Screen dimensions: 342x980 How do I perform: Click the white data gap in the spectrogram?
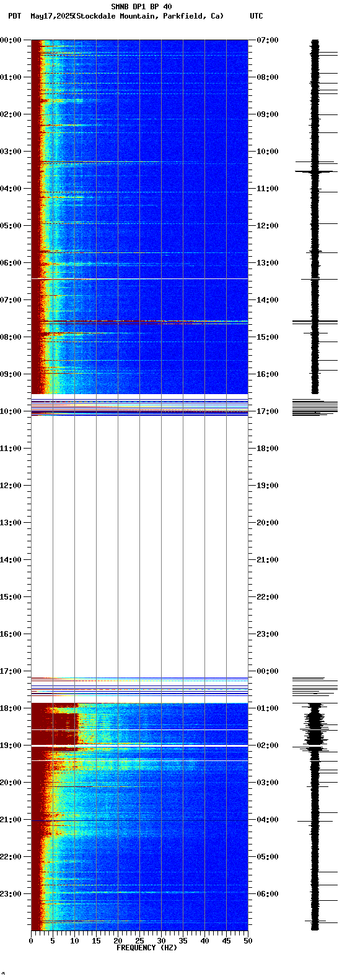139,546
